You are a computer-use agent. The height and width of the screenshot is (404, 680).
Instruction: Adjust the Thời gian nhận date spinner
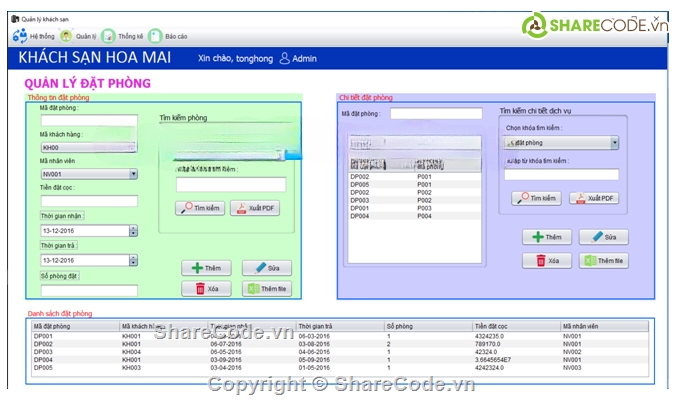coord(134,231)
